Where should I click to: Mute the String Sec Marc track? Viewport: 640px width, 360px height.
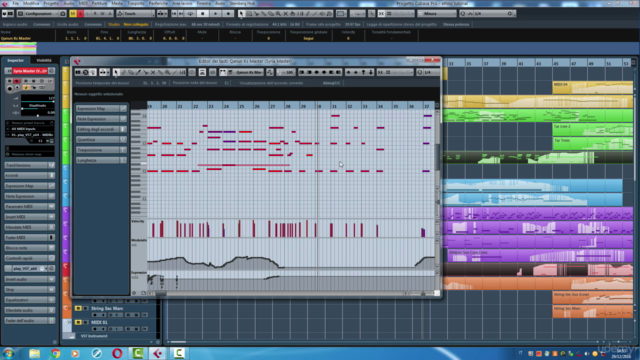pyautogui.click(x=78, y=309)
